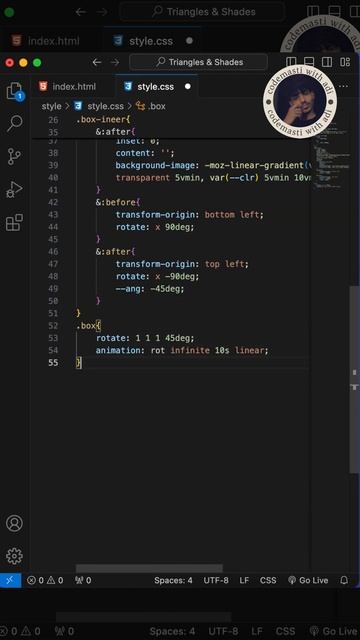Open notifications bell in status bar
Screen dimensions: 360x640
(344, 580)
